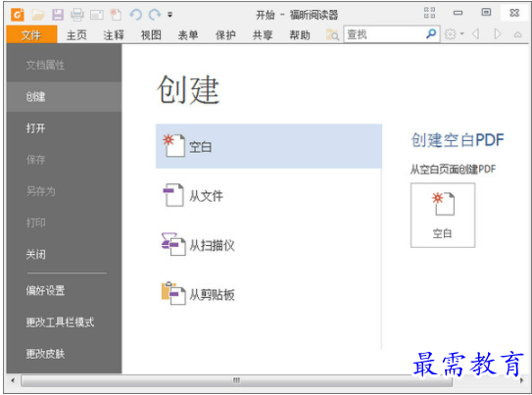Image resolution: width=532 pixels, height=395 pixels.
Task: Click the large 空白 create button on right
Action: [x=443, y=216]
